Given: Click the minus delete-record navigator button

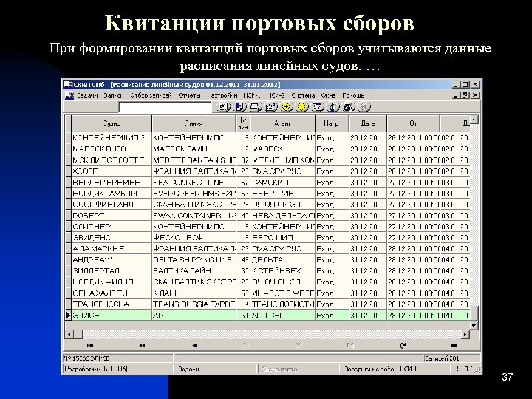Looking at the screenshot, I should point(454,345).
